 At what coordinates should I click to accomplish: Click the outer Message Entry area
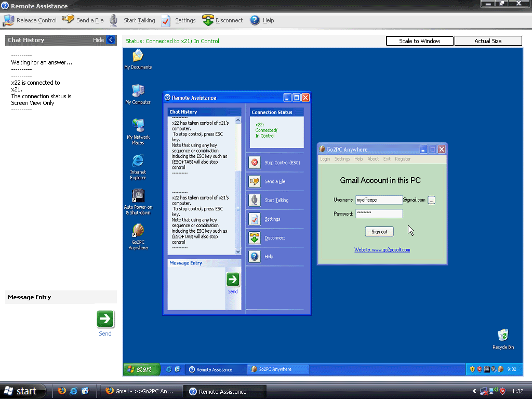coord(51,322)
